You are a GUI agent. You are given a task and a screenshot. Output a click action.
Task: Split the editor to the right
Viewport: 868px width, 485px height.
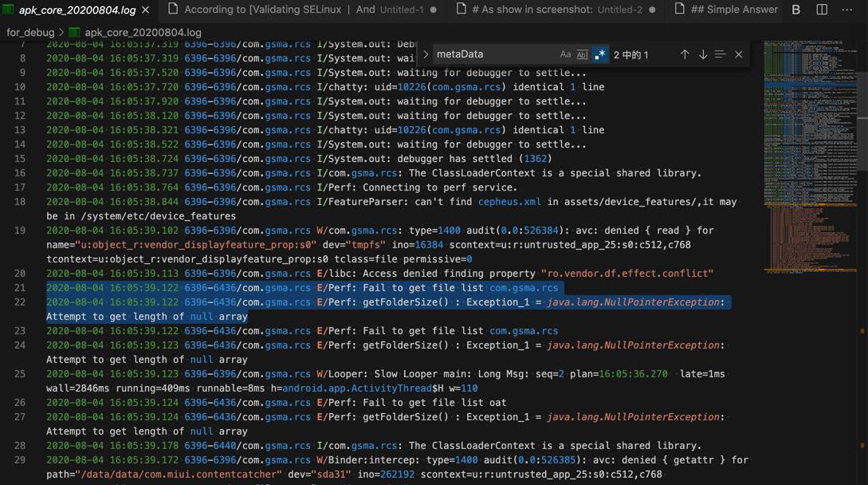click(x=822, y=10)
